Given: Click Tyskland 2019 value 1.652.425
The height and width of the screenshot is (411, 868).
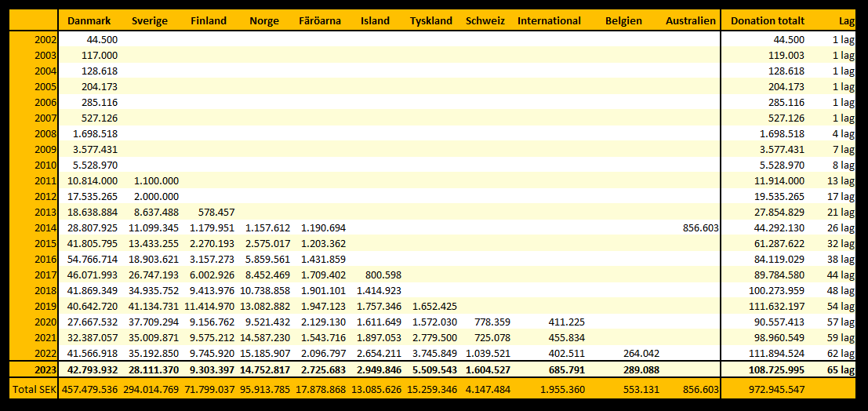Looking at the screenshot, I should pos(434,306).
